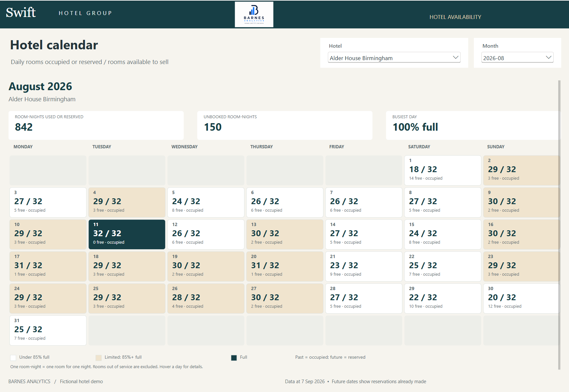This screenshot has height=392, width=569.
Task: Click the Hotel calendar page title
Action: coord(54,45)
